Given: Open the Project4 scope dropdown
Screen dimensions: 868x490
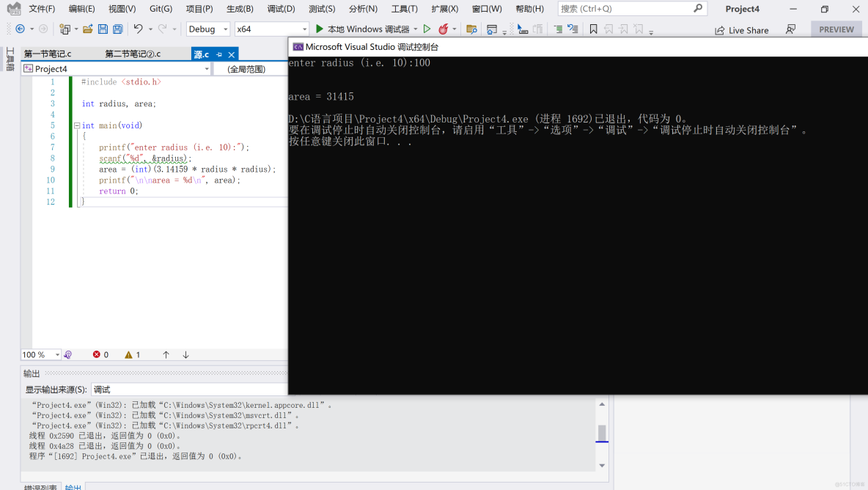Looking at the screenshot, I should coord(117,69).
